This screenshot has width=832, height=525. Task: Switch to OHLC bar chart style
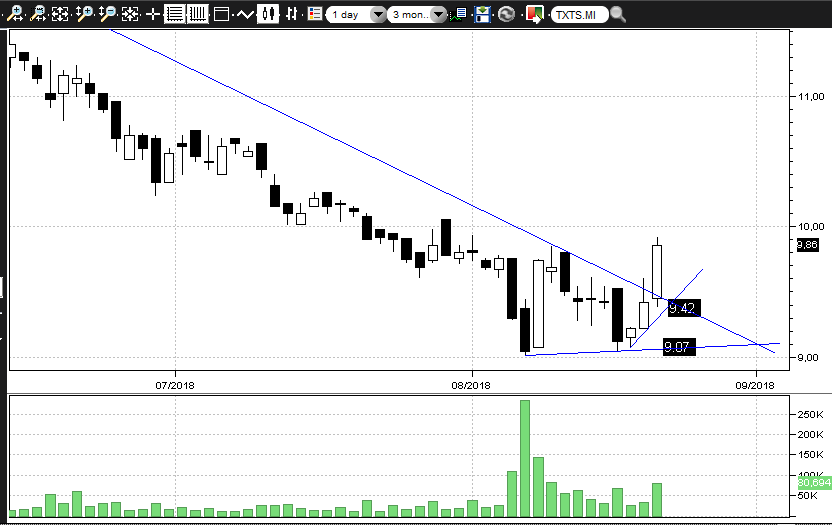(x=291, y=14)
